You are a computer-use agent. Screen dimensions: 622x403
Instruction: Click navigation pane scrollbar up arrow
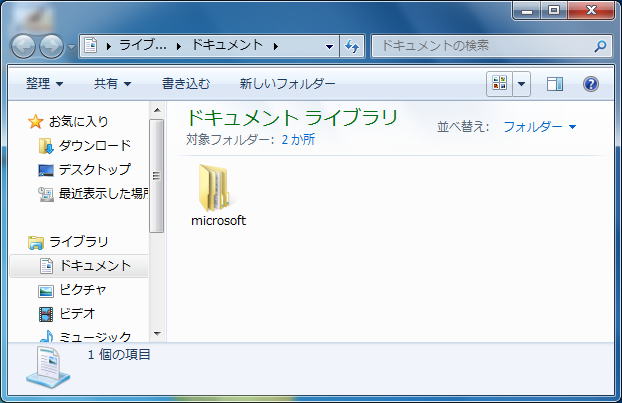[157, 110]
